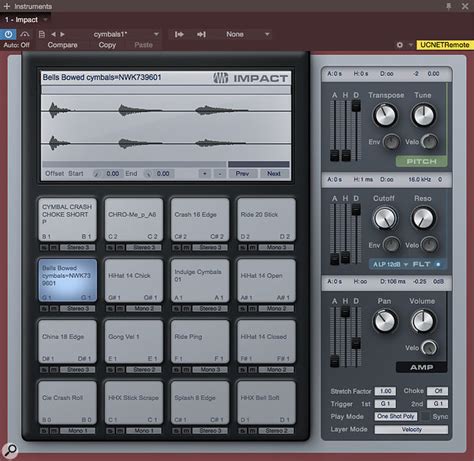Open the LP 12dB filter type dropdown

point(390,264)
